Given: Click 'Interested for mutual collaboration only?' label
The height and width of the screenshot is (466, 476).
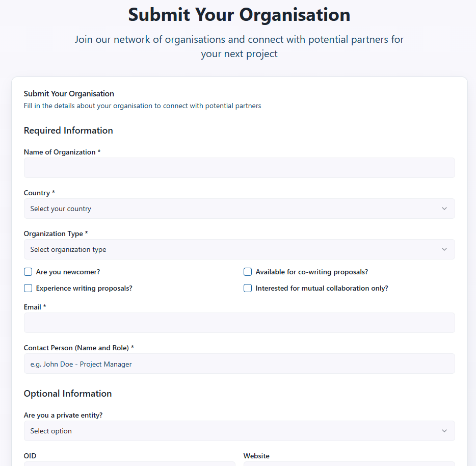Looking at the screenshot, I should pos(322,288).
